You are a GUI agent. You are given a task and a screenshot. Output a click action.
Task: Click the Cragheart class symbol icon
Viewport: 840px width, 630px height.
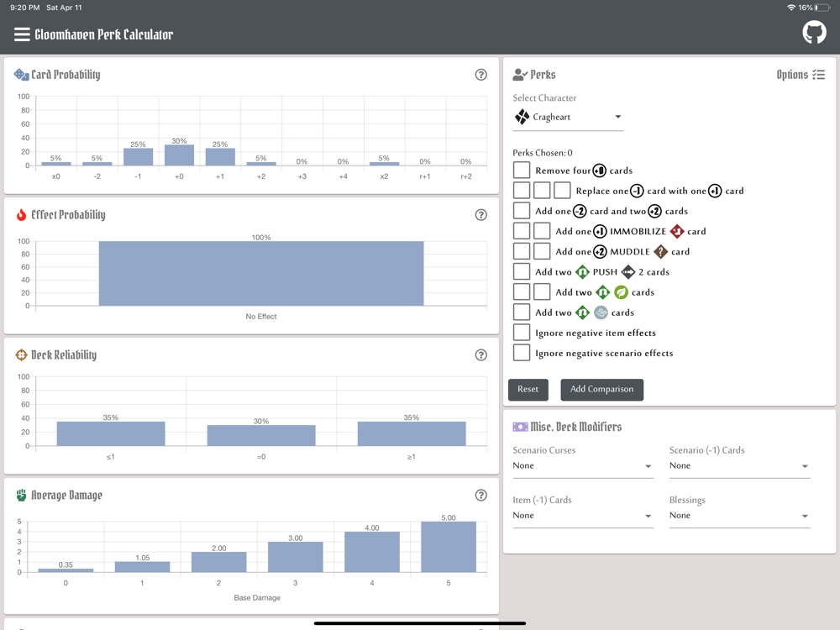(x=522, y=116)
